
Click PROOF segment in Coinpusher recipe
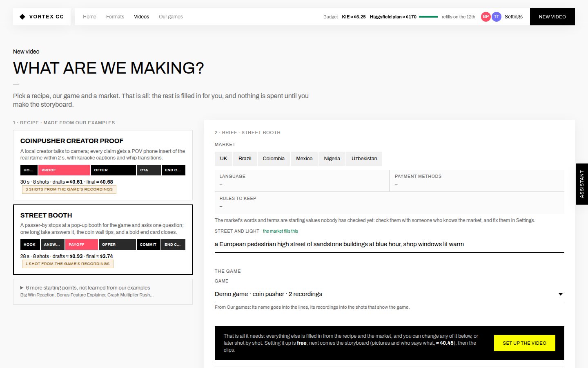64,170
